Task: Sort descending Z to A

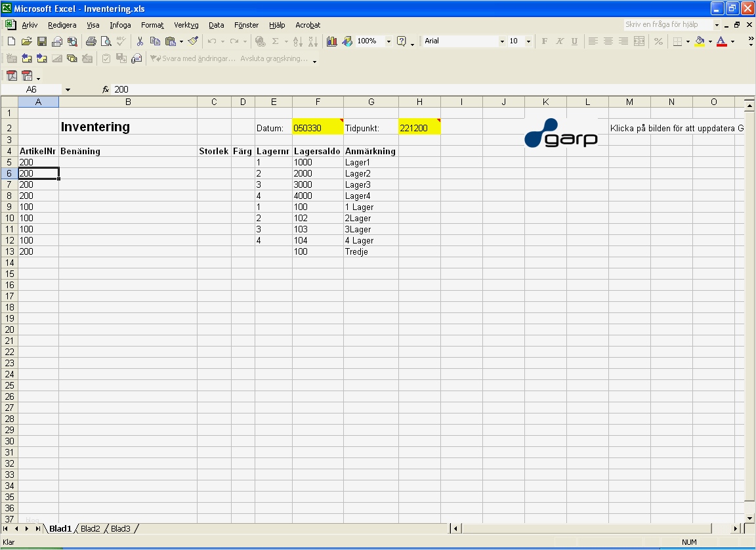Action: (x=313, y=41)
